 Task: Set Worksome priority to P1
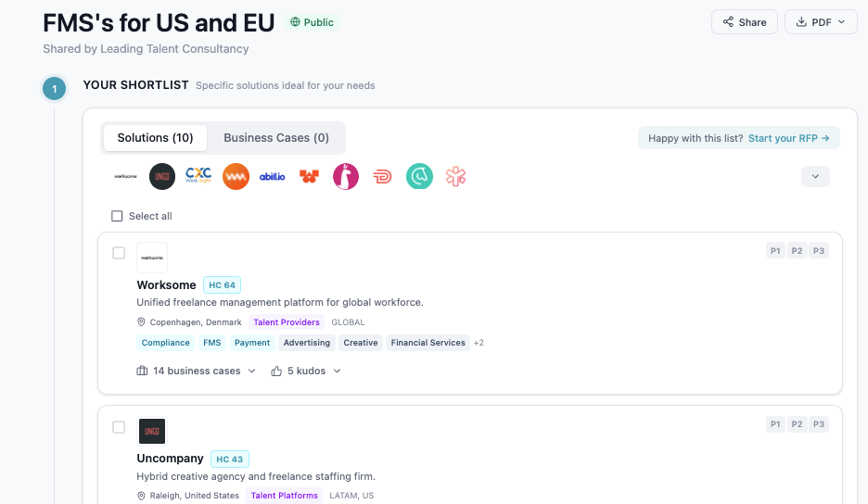tap(775, 251)
